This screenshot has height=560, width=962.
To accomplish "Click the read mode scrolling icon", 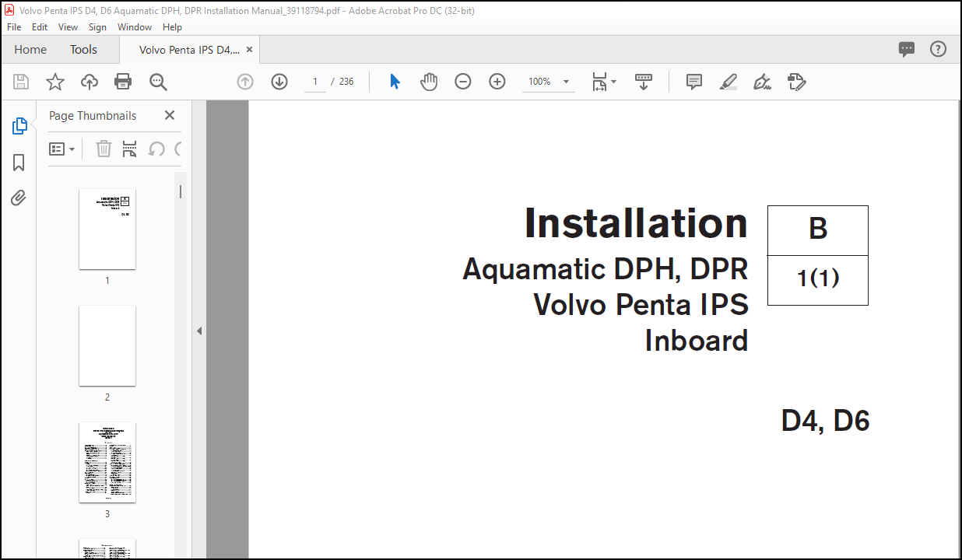I will (644, 82).
